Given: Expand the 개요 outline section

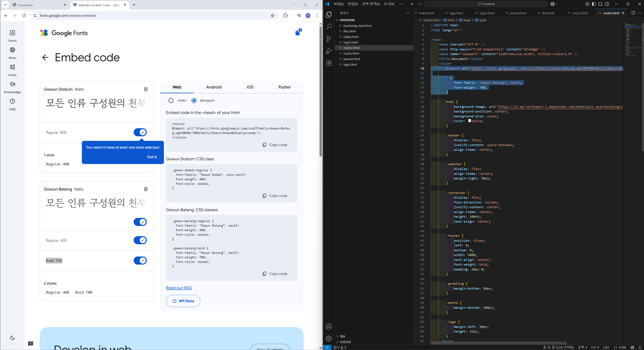Looking at the screenshot, I should point(342,337).
